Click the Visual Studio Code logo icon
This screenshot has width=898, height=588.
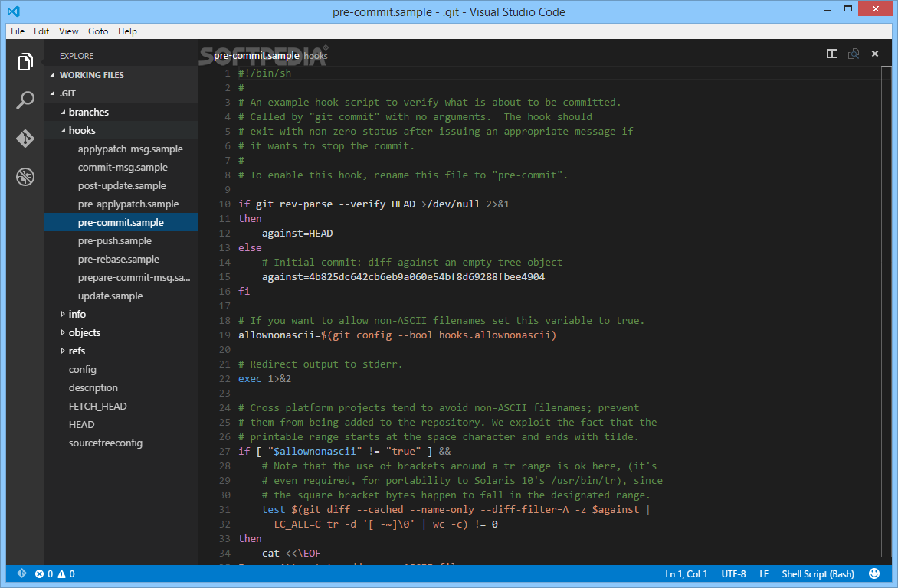[x=14, y=11]
